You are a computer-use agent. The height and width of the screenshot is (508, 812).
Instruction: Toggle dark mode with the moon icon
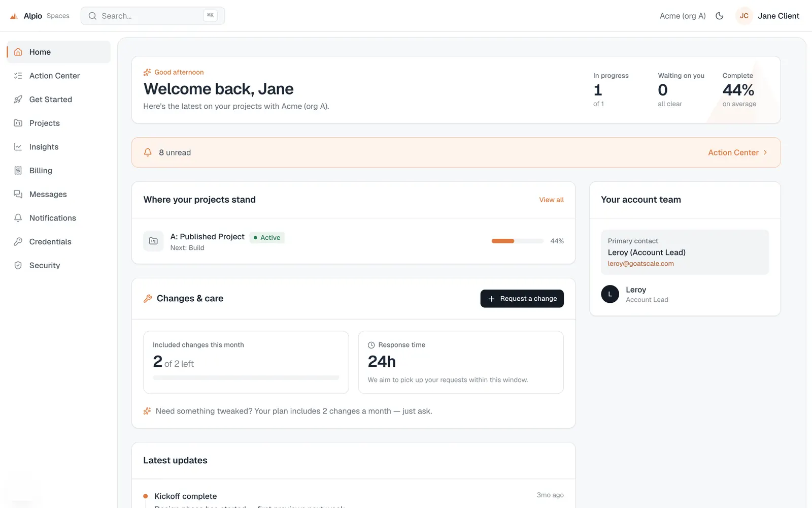[x=719, y=16]
